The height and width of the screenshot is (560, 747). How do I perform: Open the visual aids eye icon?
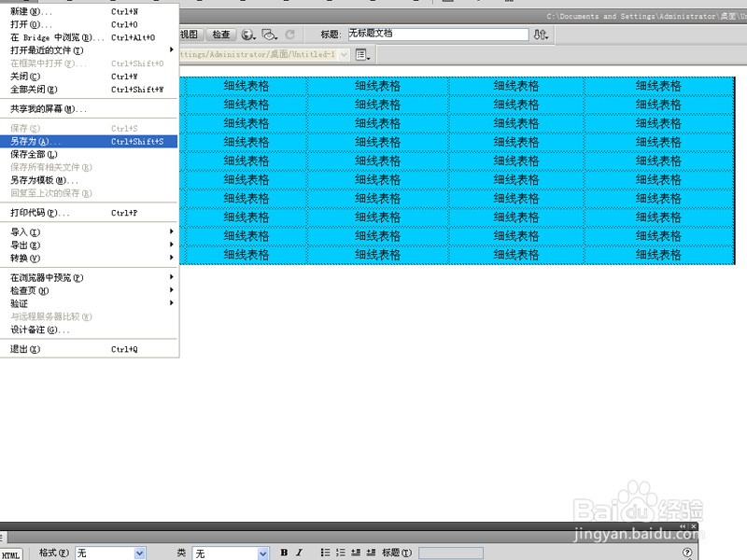[270, 35]
